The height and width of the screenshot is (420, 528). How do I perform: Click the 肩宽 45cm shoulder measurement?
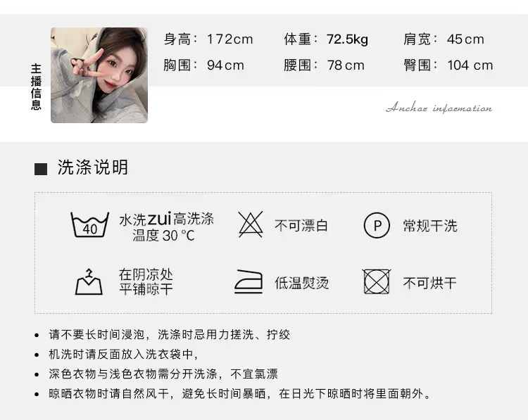point(444,39)
